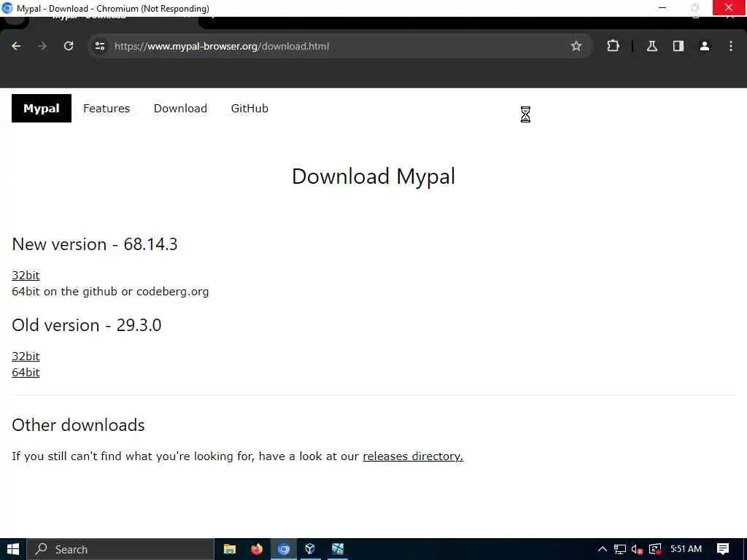Open the Windows Start menu
747x560 pixels.
coord(13,549)
